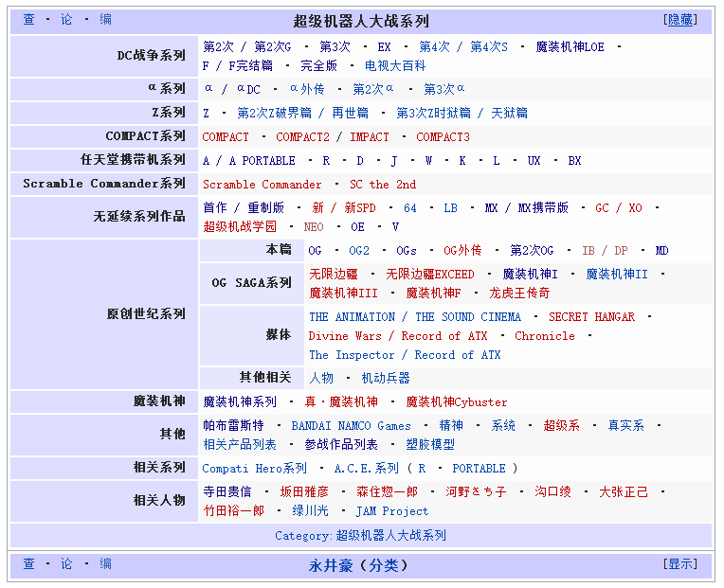Click the 人物 link in 其他相关
Screen dimensions: 724x588
click(x=321, y=378)
